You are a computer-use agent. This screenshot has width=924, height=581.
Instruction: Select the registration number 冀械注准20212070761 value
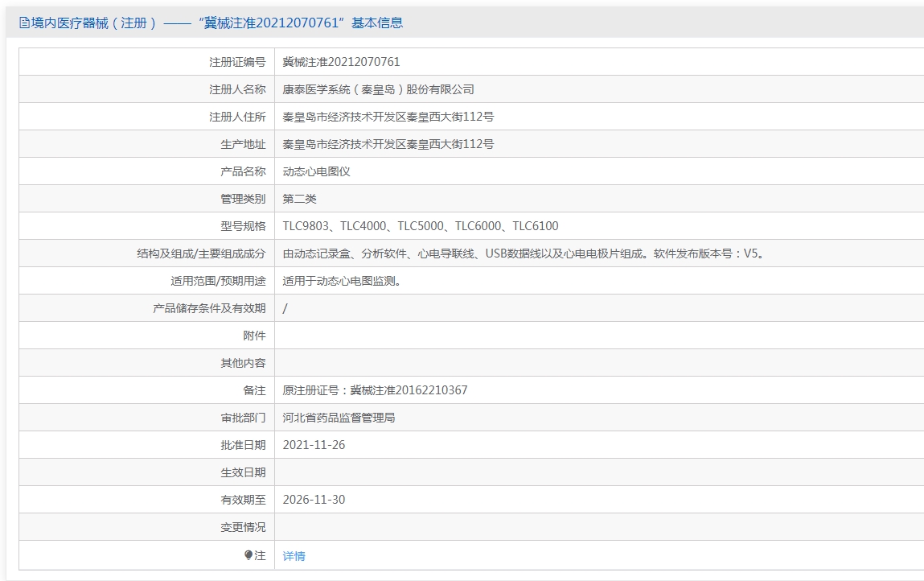point(341,62)
